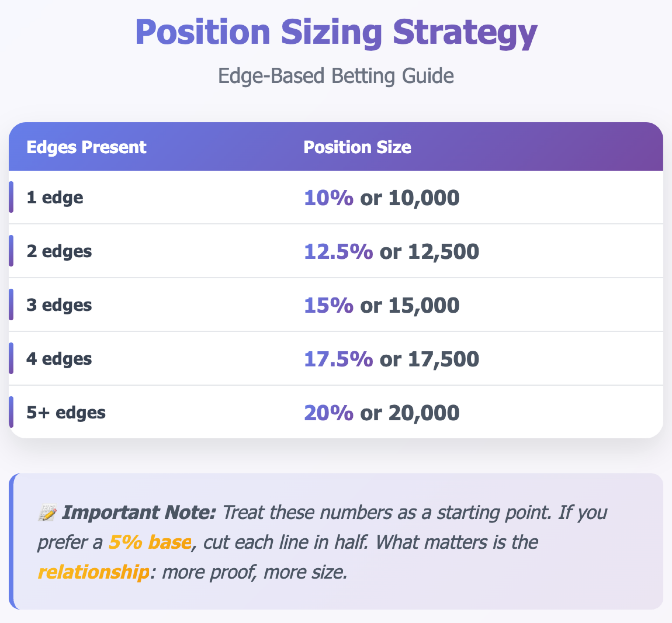Viewport: 672px width, 623px height.
Task: Click the Important Note bold label
Action: pyautogui.click(x=138, y=513)
